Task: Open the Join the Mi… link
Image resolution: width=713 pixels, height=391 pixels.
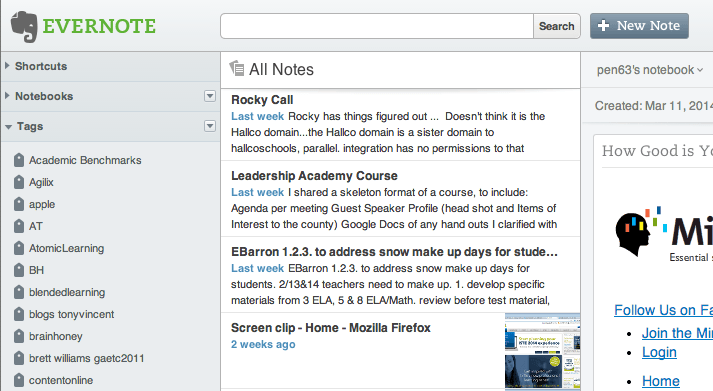Action: (677, 333)
